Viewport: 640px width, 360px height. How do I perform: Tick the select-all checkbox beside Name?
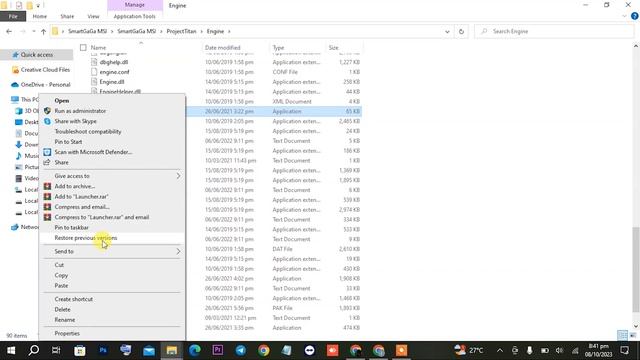click(83, 48)
